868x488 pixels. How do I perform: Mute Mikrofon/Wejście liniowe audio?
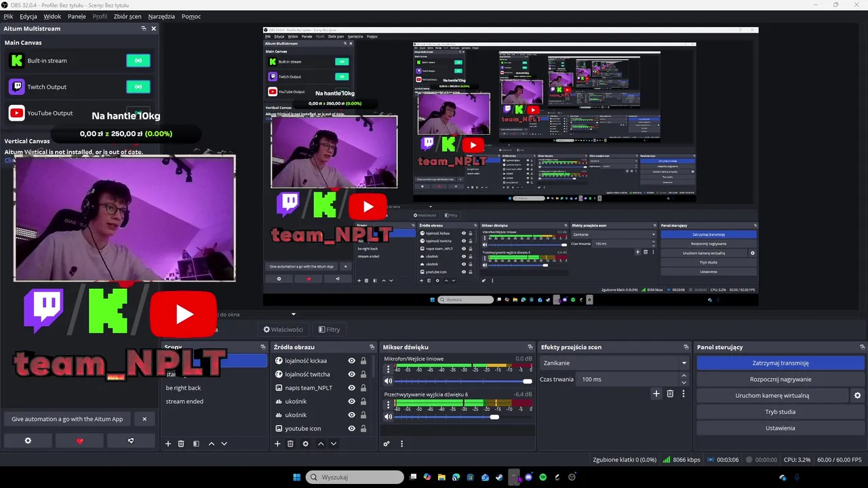389,381
